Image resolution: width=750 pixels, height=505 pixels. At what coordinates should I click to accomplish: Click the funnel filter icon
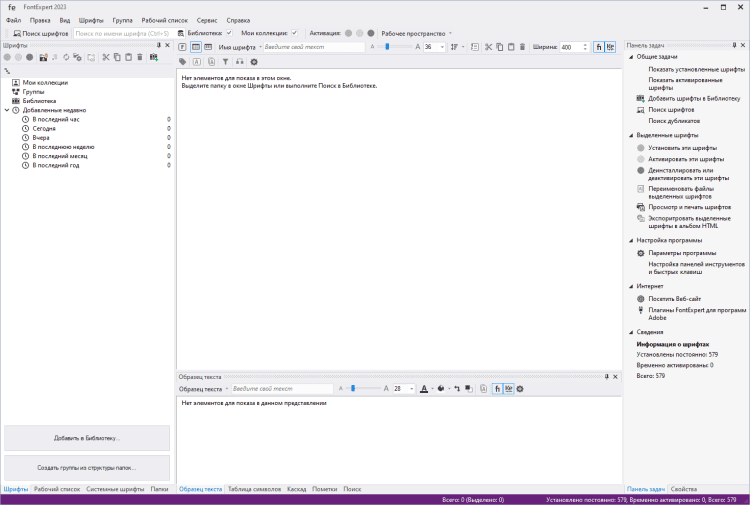225,62
